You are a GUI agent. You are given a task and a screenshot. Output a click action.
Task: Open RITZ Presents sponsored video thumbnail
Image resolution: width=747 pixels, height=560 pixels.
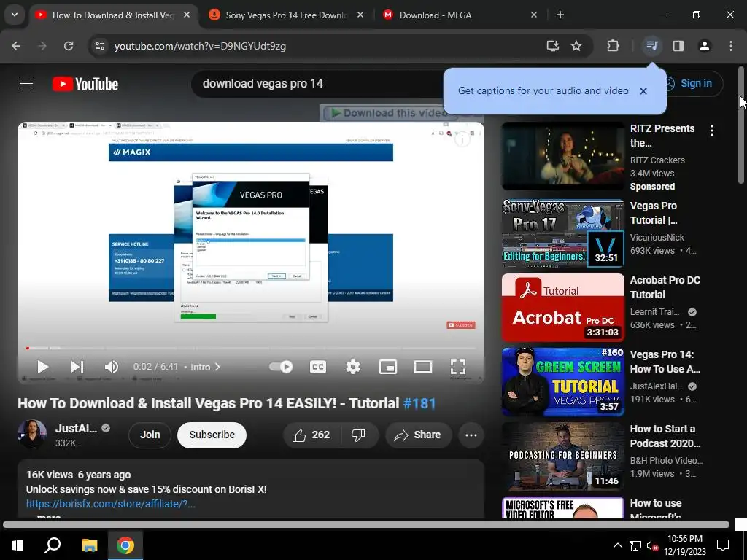pos(562,156)
